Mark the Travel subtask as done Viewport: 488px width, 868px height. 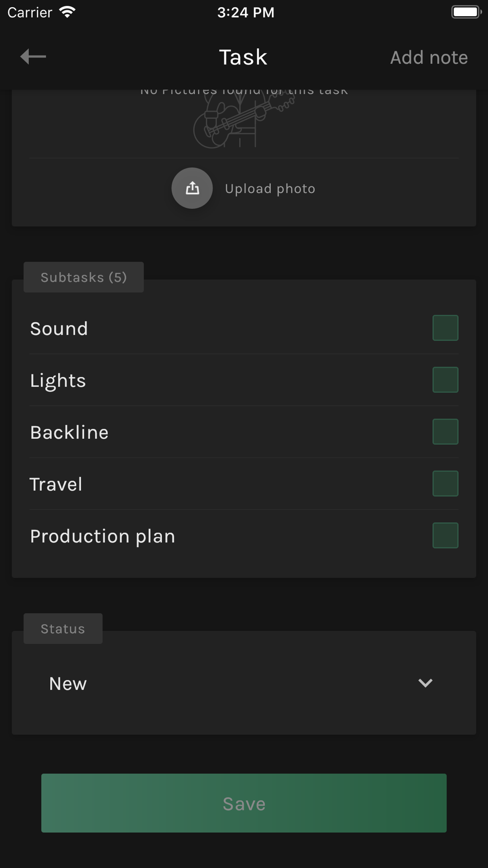(x=445, y=483)
